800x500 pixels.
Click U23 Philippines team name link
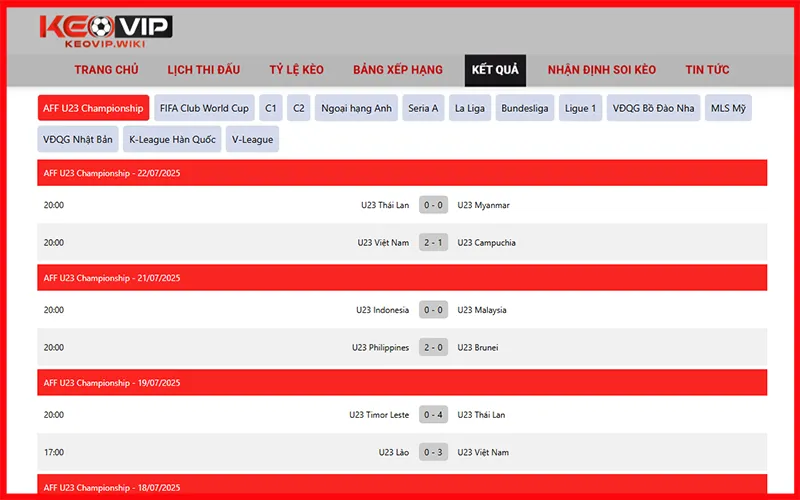click(x=380, y=348)
